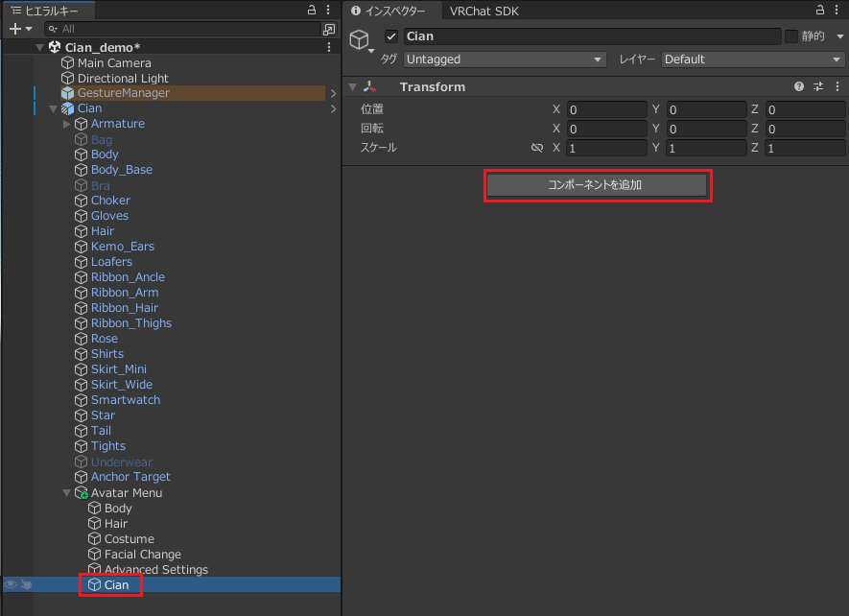Select the Choker object icon
This screenshot has height=616, width=849.
coord(82,201)
